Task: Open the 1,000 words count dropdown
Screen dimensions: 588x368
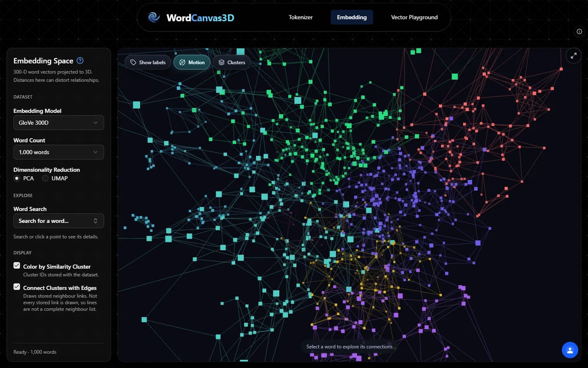Action: [x=59, y=152]
